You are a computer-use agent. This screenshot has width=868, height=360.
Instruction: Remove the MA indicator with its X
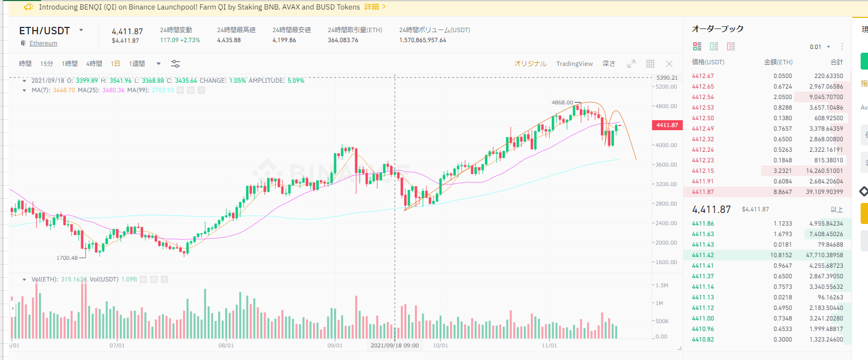pos(201,90)
